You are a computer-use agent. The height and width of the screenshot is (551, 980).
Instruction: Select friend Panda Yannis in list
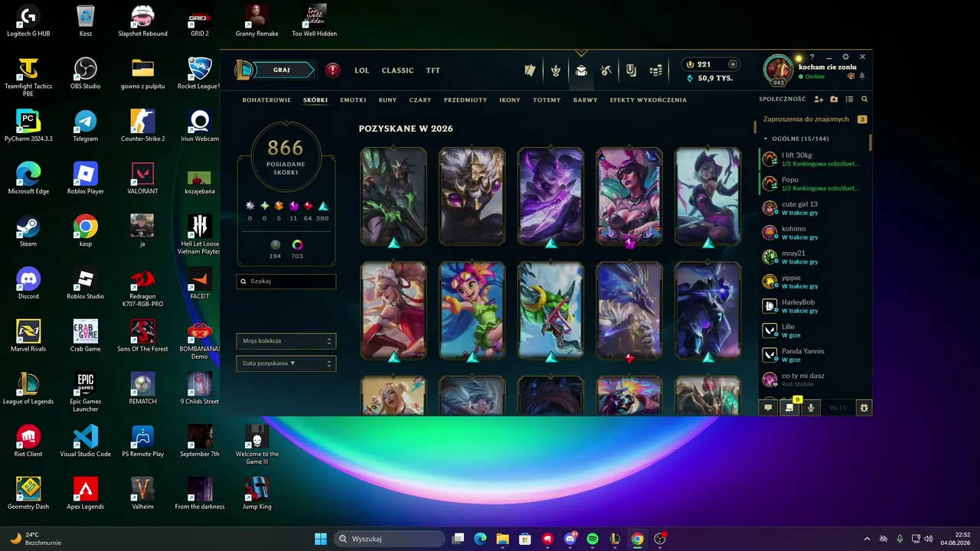coord(815,355)
